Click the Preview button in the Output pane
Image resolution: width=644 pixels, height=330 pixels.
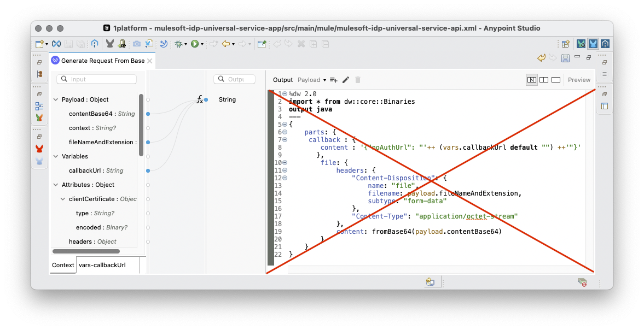[579, 80]
